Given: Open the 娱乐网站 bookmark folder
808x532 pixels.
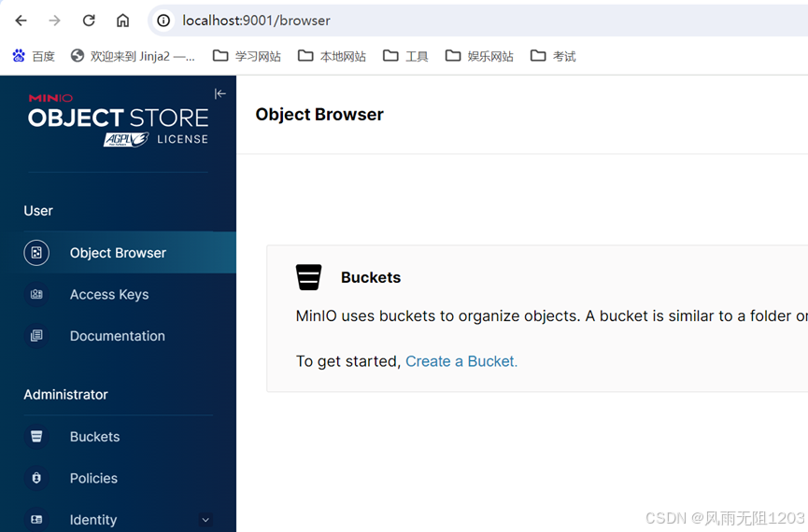Looking at the screenshot, I should pos(479,56).
